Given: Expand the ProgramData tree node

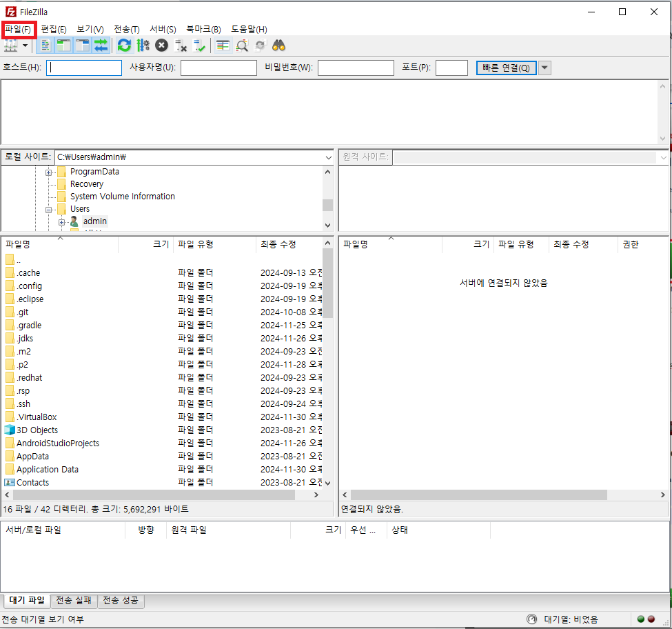Looking at the screenshot, I should (48, 172).
